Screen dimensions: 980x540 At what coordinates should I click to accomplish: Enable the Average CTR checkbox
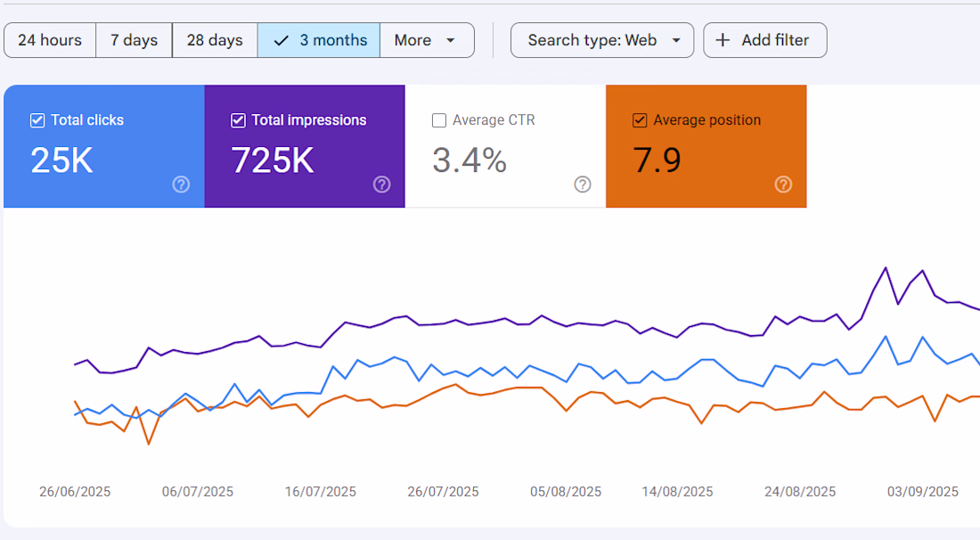[439, 120]
